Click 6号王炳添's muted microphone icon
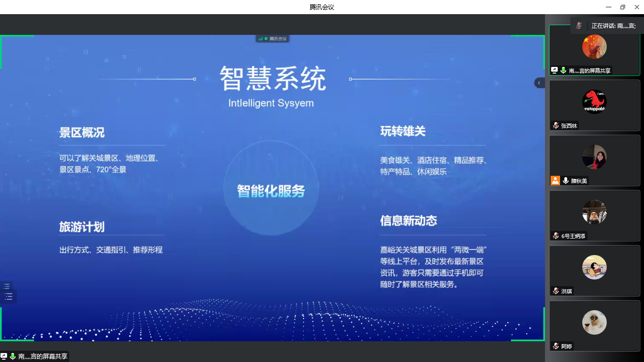The image size is (644, 362). 556,236
